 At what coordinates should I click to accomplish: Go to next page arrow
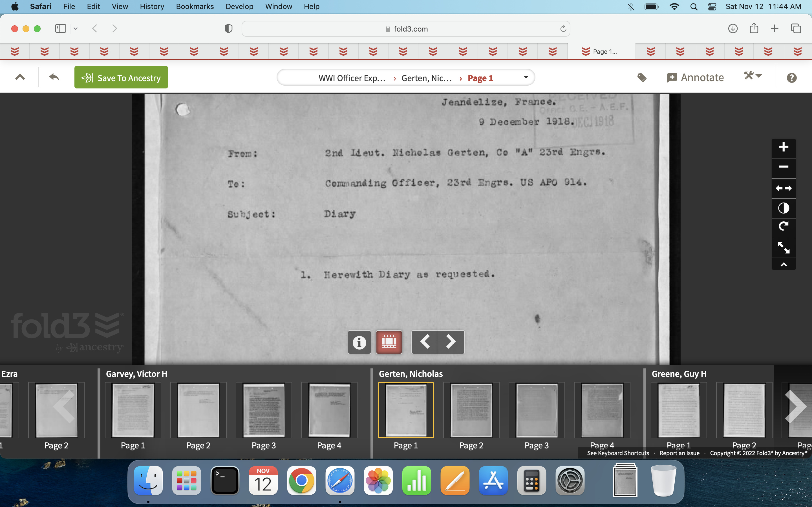coord(451,342)
